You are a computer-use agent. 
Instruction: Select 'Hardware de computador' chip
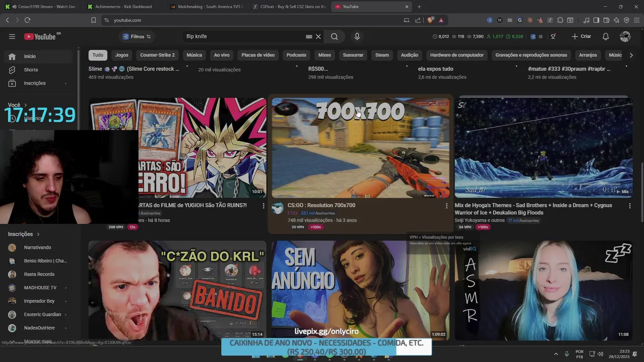coord(457,55)
